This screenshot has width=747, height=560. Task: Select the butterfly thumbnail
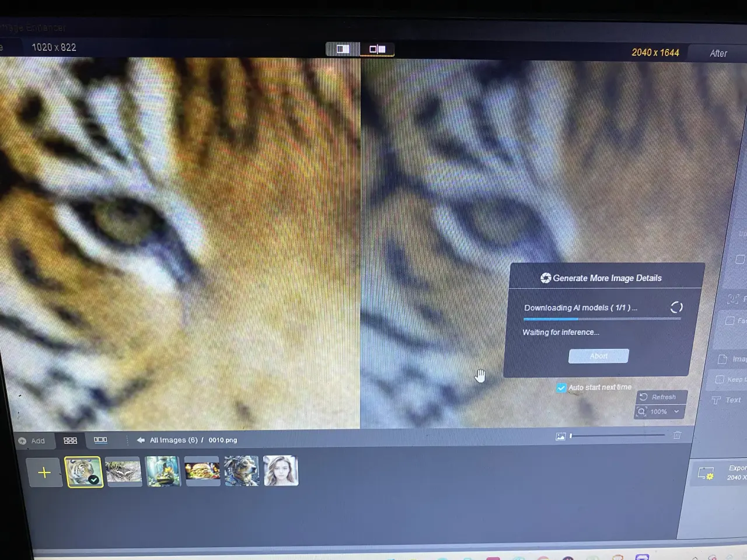point(123,471)
